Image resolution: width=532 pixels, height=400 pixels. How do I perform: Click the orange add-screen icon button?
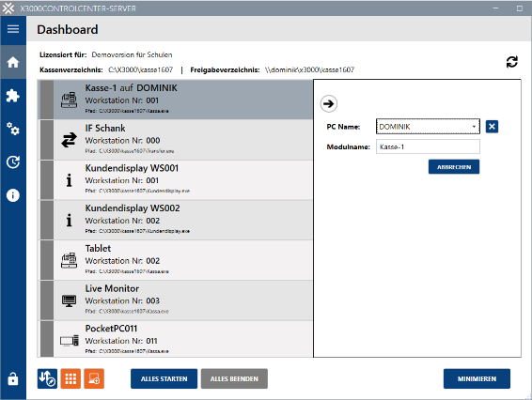(94, 378)
